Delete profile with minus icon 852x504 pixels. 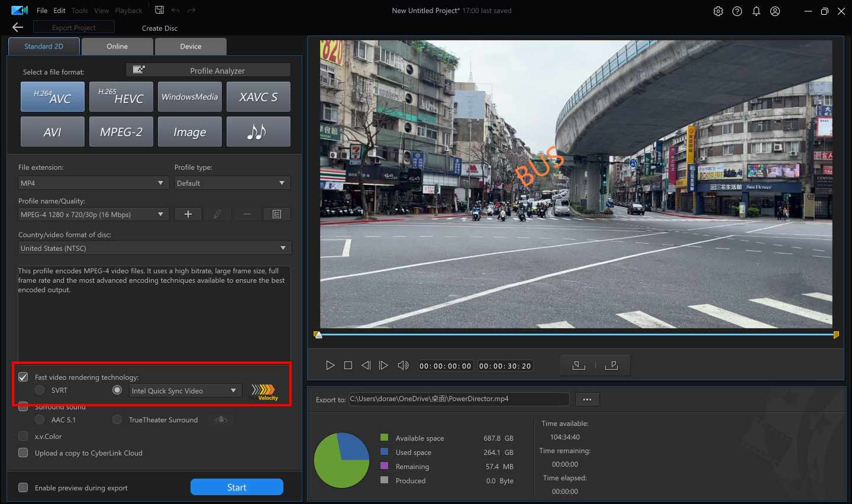247,214
